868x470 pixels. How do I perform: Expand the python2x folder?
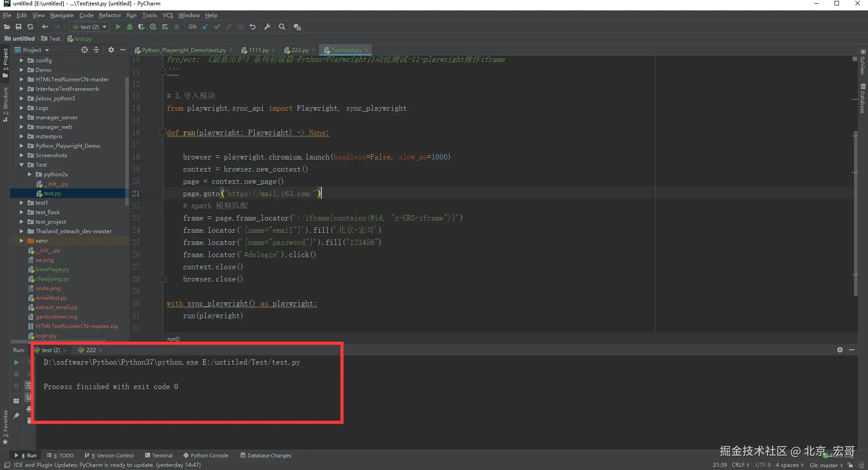(x=30, y=174)
